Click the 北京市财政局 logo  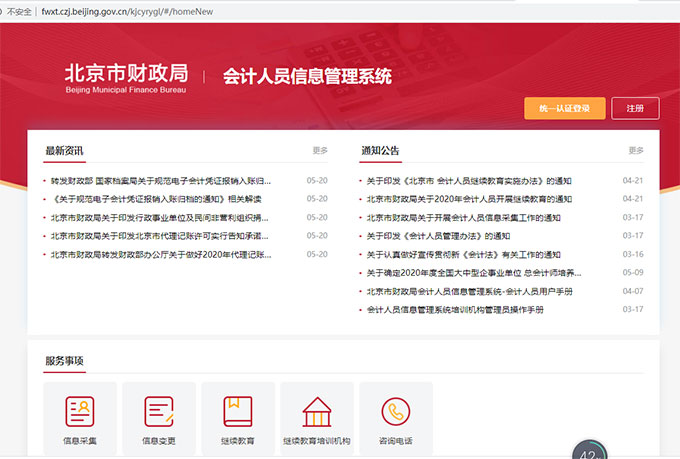pos(126,76)
